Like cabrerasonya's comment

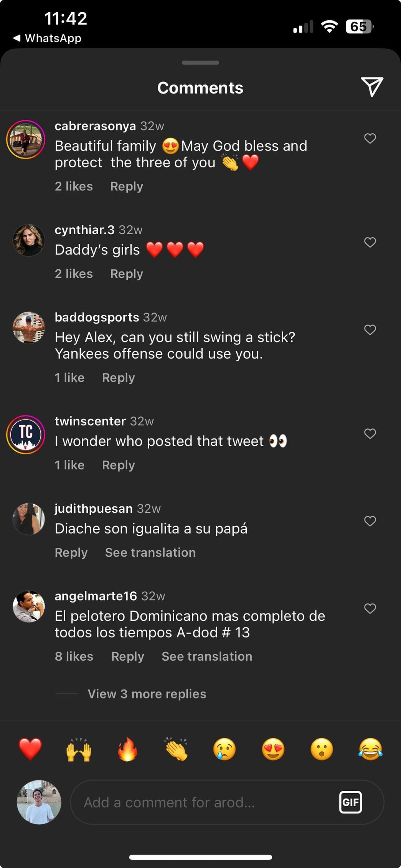pyautogui.click(x=370, y=138)
